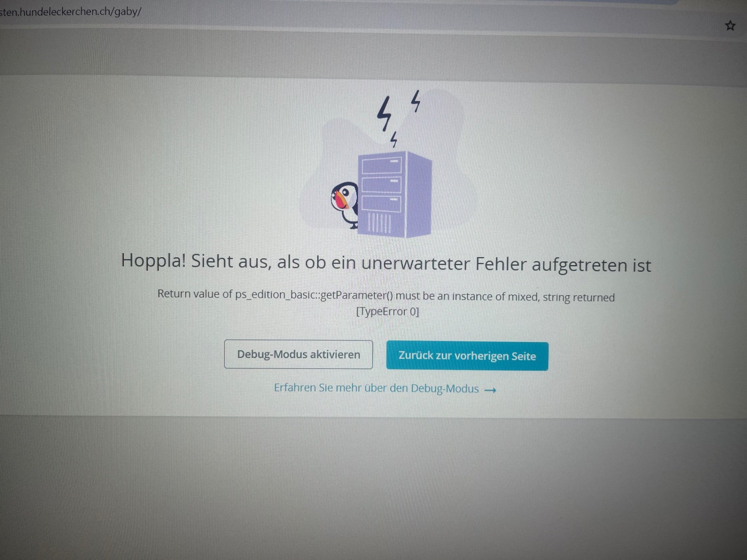The image size is (747, 560).
Task: Click the middle drawer of the server illustration
Action: [381, 185]
